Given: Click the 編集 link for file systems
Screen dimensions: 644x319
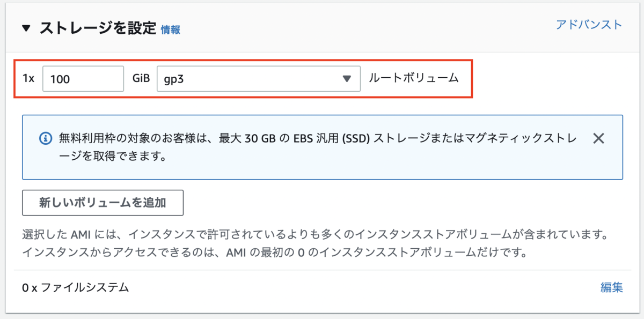Looking at the screenshot, I should [612, 287].
